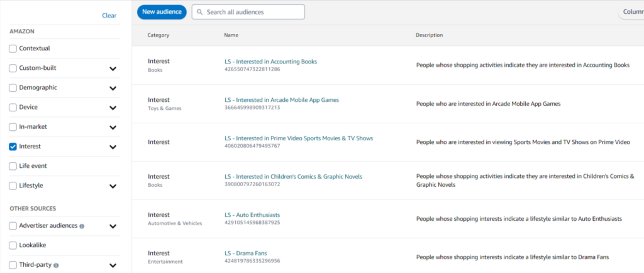Click the Accounting Books description text
Viewport: 644px width, 273px height.
[523, 65]
